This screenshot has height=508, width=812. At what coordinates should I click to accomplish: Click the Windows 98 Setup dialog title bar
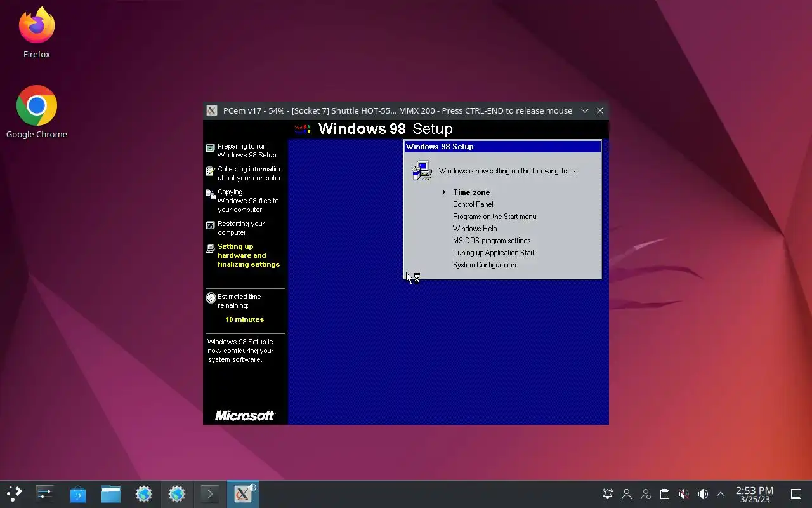pyautogui.click(x=502, y=147)
